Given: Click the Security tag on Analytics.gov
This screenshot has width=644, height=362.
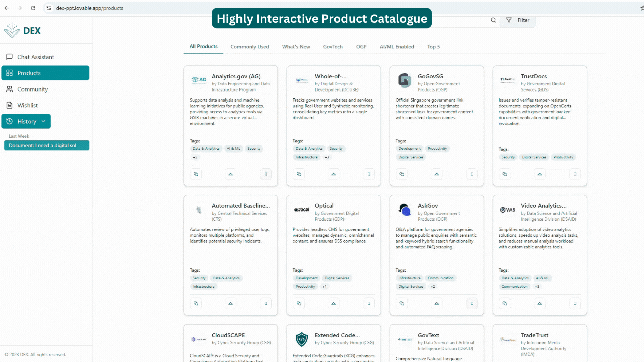Looking at the screenshot, I should click(254, 148).
